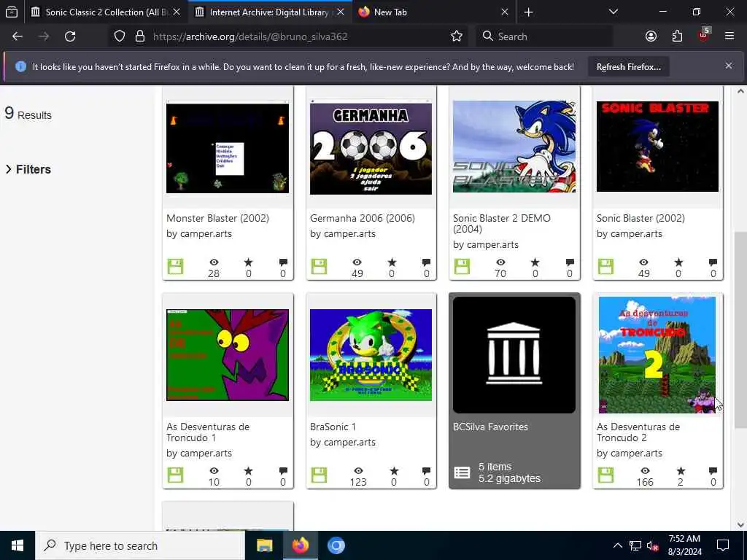Open As Desventuras de Troncudo 1 link

(208, 432)
